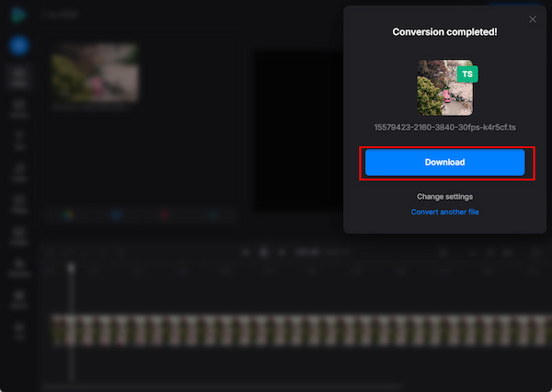
Task: Click the timeline playhead marker
Action: (71, 269)
